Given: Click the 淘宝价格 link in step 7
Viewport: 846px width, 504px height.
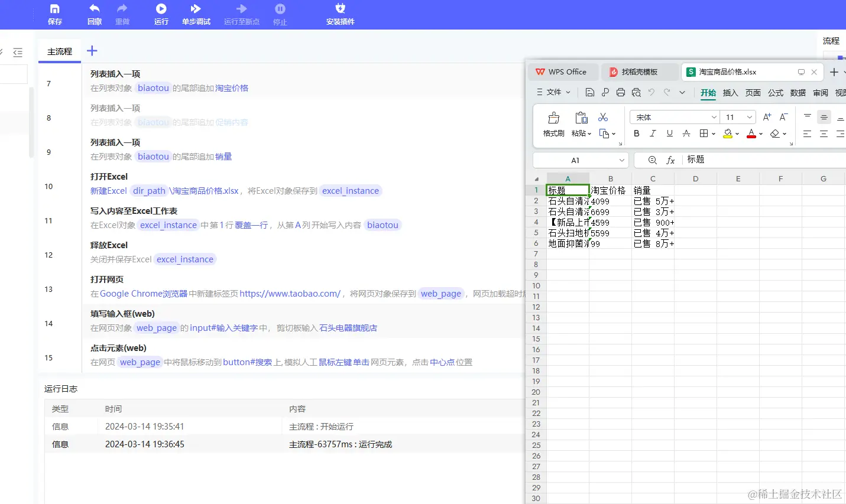Looking at the screenshot, I should tap(232, 88).
